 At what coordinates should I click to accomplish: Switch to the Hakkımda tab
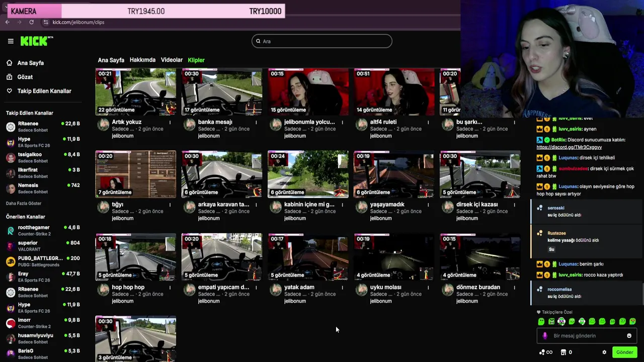coord(142,60)
